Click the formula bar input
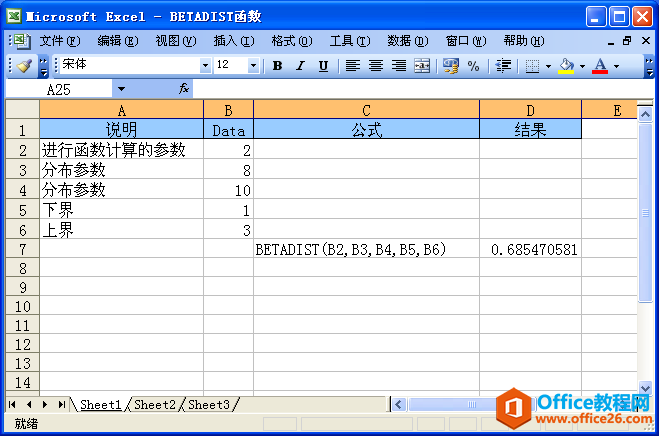 [422, 89]
